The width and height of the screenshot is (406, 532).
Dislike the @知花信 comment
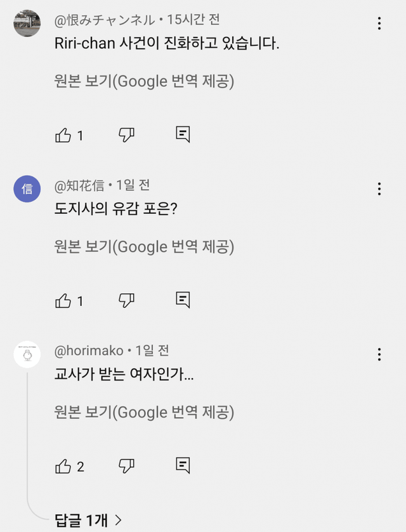(126, 300)
